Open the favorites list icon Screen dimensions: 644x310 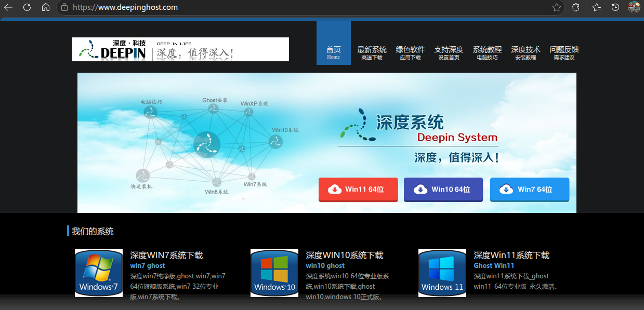(x=597, y=7)
